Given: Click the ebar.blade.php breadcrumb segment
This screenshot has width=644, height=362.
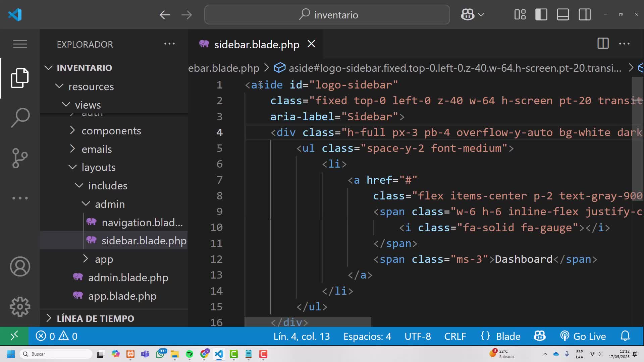Looking at the screenshot, I should click(x=224, y=68).
